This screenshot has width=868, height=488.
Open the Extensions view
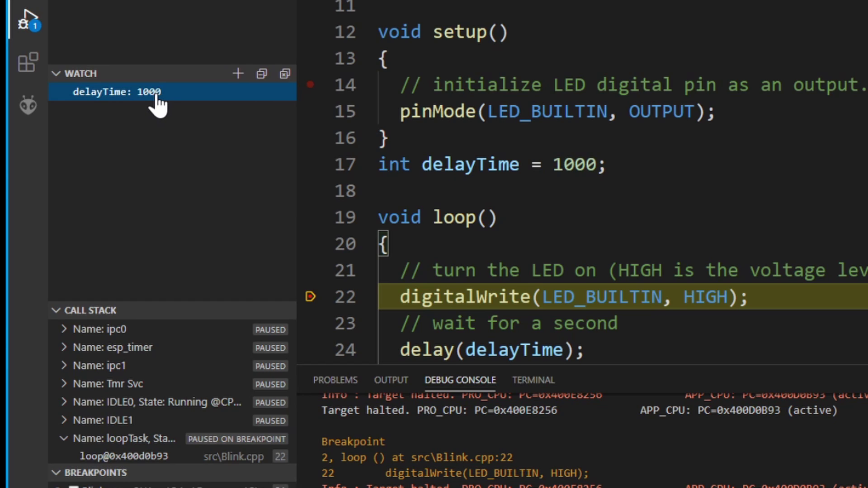coord(28,62)
